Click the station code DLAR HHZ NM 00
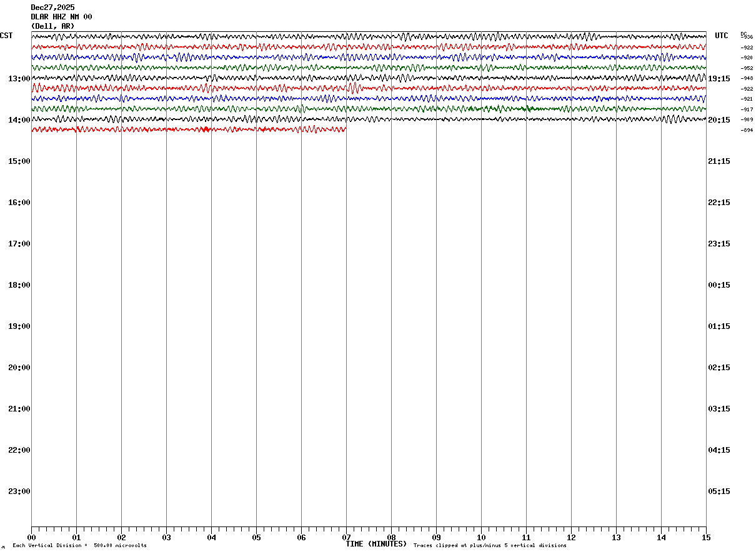 tap(61, 17)
